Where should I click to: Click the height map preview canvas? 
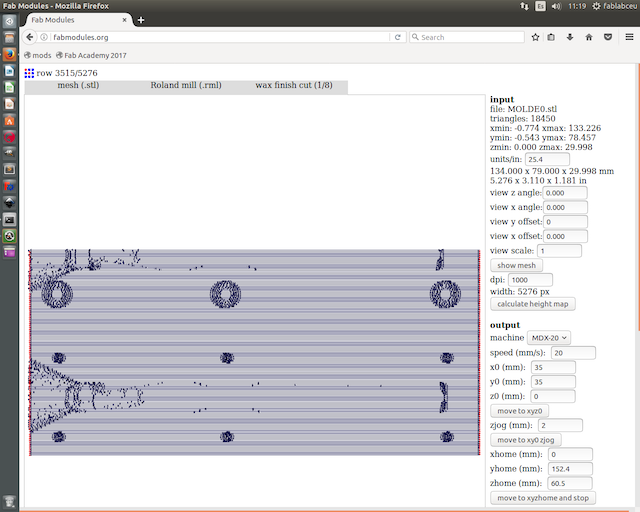coord(255,352)
